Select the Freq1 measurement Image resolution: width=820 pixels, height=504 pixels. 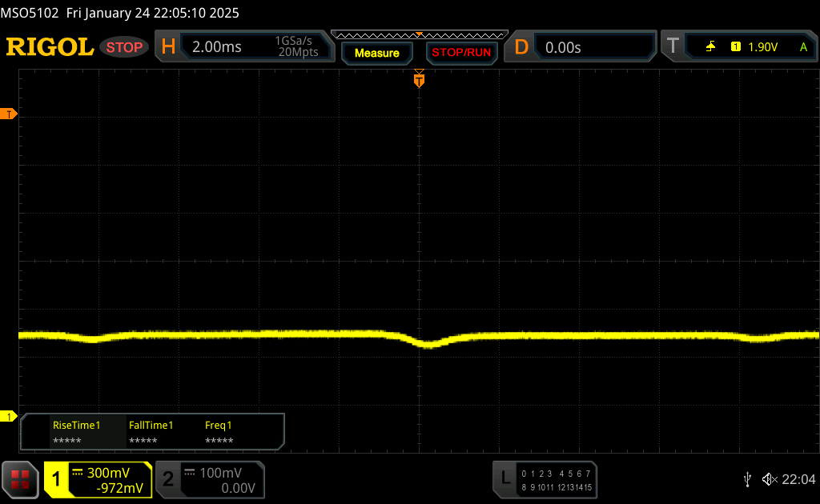coord(219,432)
